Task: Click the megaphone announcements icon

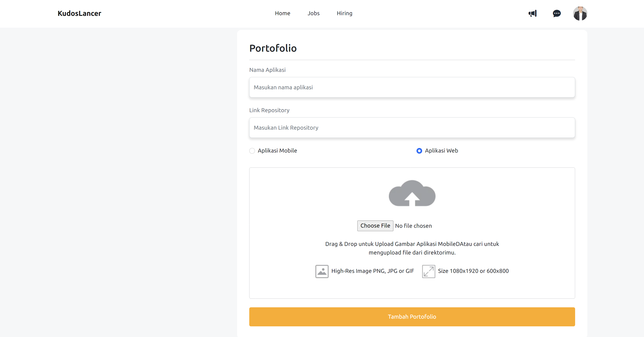Action: 533,14
